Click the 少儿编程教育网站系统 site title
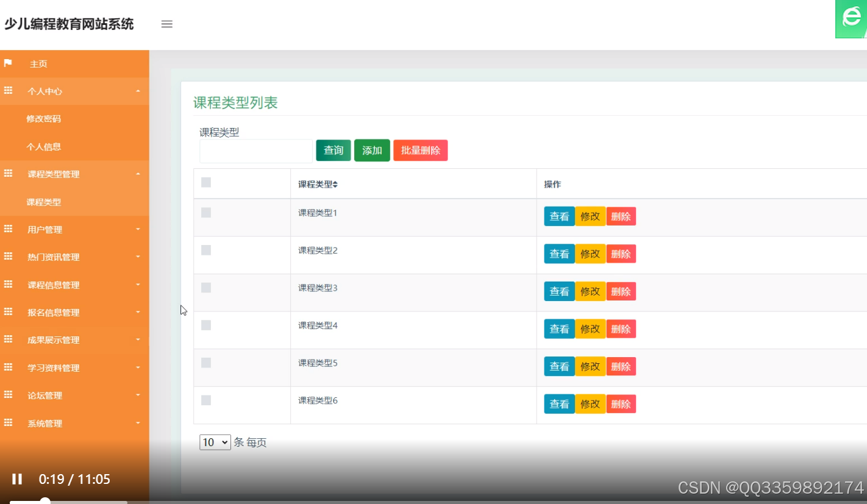 pos(69,24)
